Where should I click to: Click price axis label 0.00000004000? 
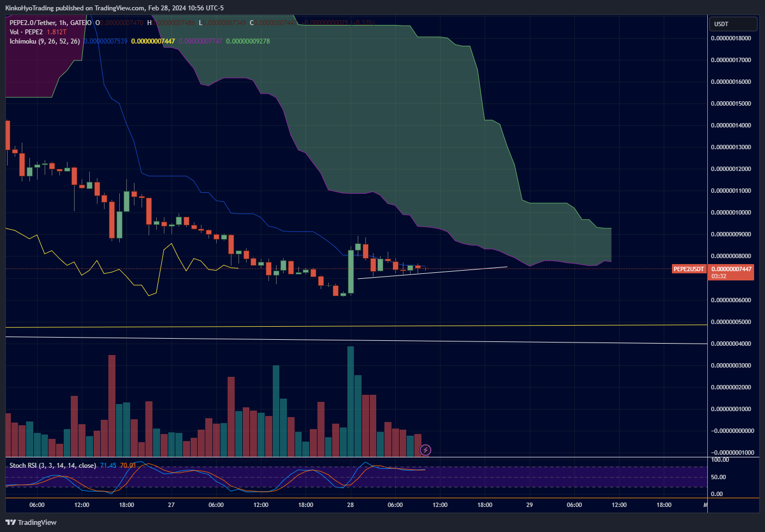pos(731,344)
